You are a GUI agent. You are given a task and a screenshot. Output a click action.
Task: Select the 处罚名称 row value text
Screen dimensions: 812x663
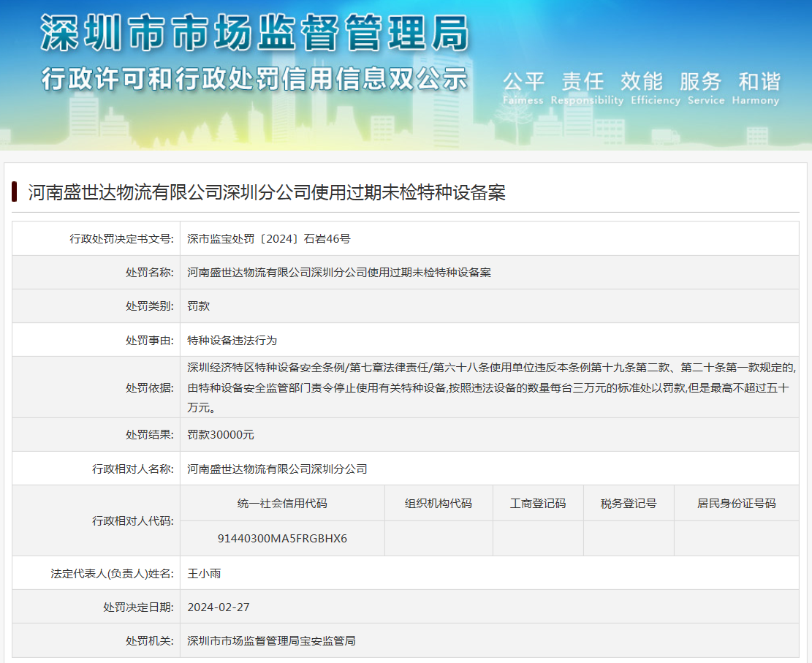[338, 273]
